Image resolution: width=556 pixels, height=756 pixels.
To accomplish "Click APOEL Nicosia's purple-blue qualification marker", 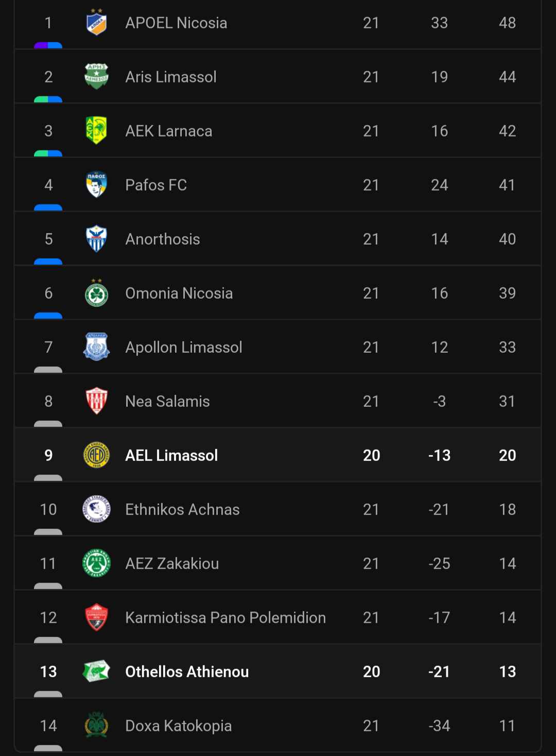I will 48,45.
